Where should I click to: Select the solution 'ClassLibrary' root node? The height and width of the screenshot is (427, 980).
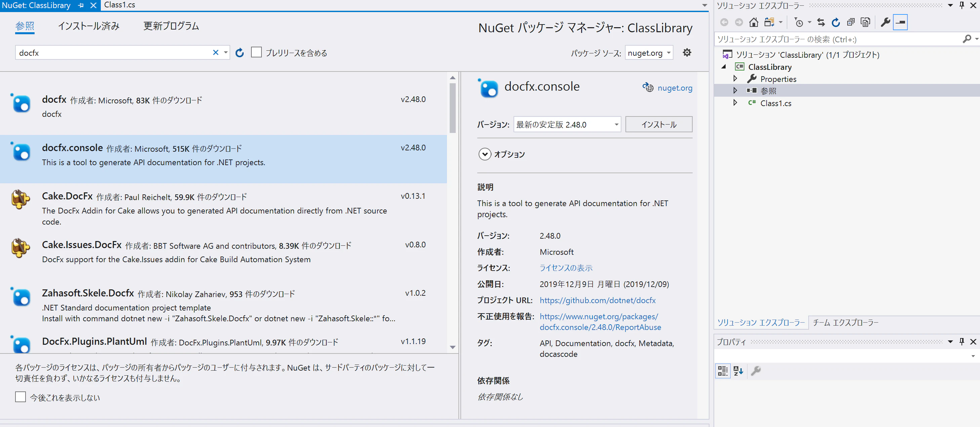[807, 55]
